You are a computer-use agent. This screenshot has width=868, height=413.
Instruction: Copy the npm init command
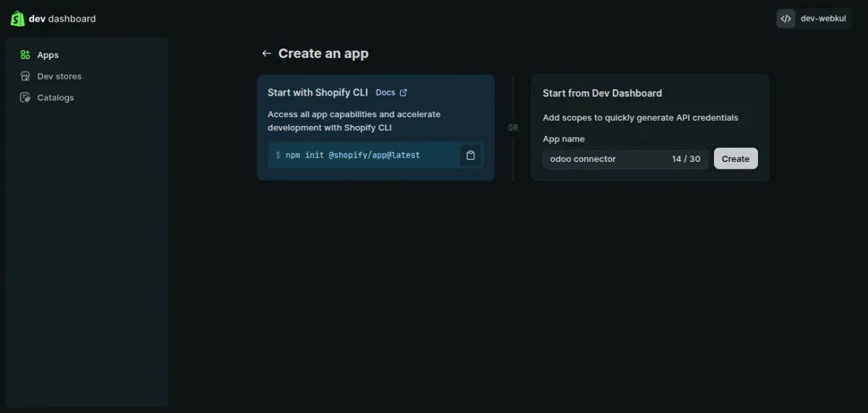[x=471, y=155]
